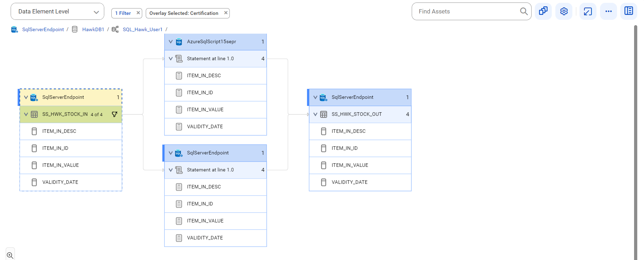This screenshot has width=644, height=260.
Task: Click column icon beside ITEM_IN_DESC in SS_HWK_STOCK_IN
Action: [34, 131]
